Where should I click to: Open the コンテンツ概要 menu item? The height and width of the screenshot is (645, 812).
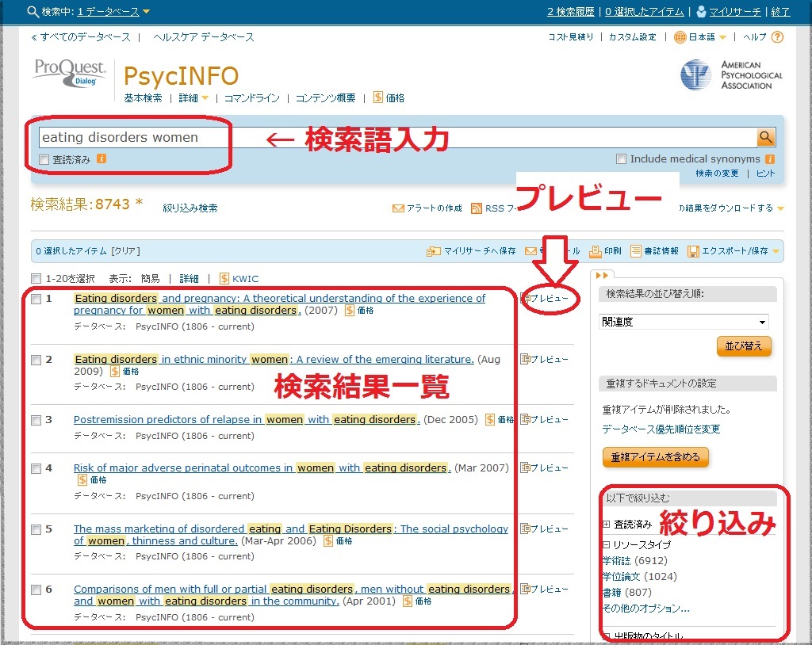(x=326, y=97)
